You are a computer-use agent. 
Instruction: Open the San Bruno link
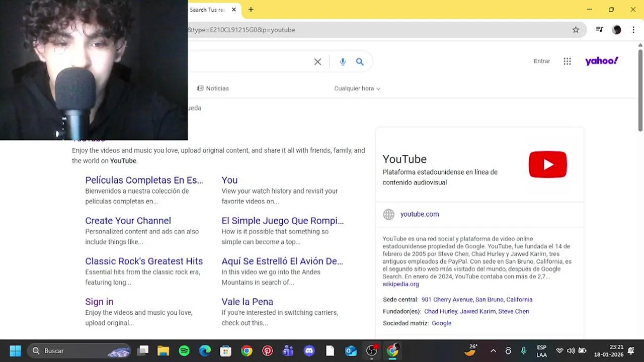[x=489, y=300]
